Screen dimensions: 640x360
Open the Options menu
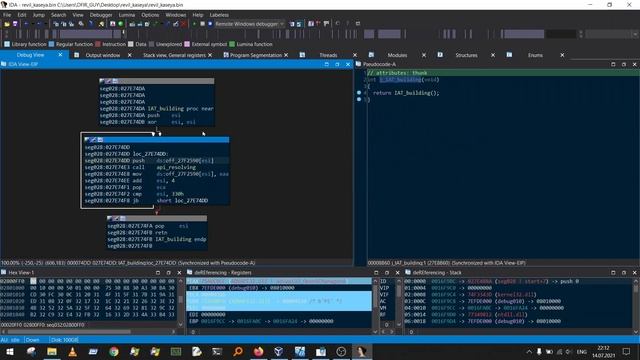pos(150,15)
